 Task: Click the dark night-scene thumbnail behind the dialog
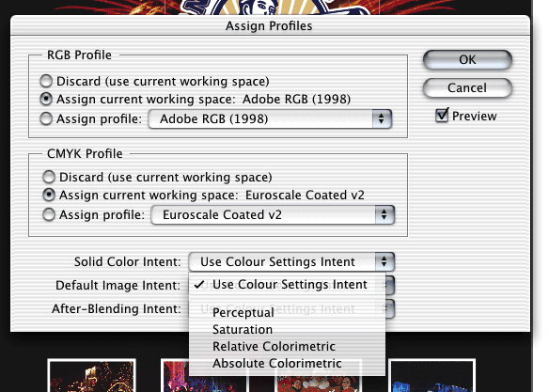coord(92,376)
